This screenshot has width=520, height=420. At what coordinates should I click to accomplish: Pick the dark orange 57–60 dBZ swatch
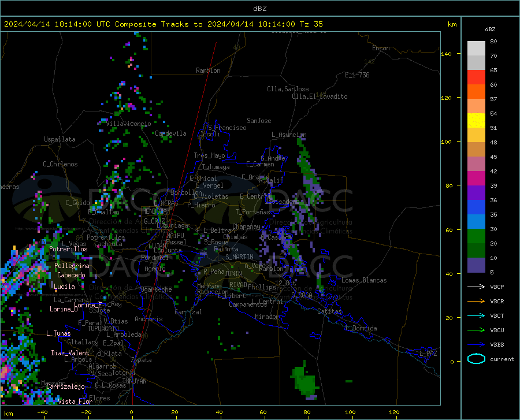click(476, 92)
